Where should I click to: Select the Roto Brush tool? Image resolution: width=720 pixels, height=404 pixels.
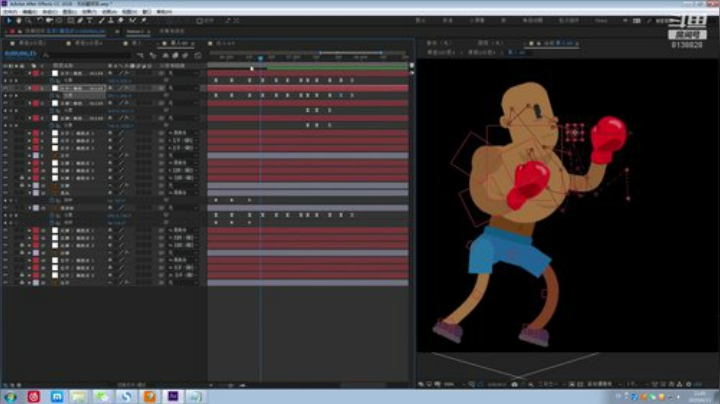(x=133, y=21)
